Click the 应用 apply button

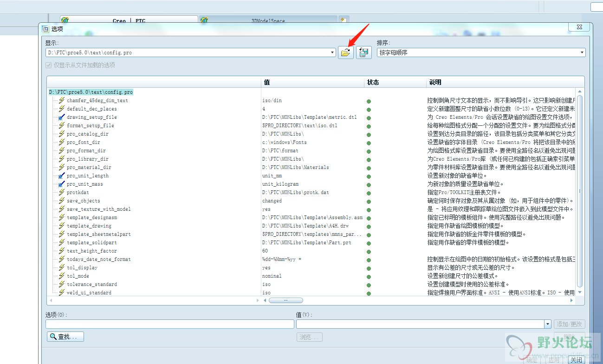[553, 360]
